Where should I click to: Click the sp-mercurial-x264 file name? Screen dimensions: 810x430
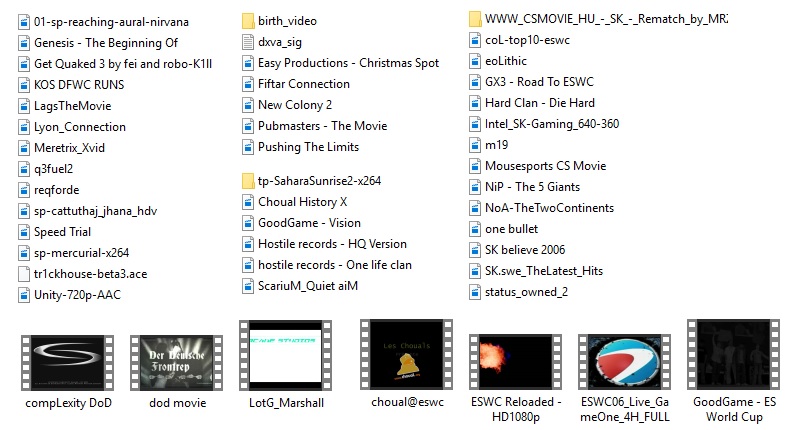click(82, 253)
